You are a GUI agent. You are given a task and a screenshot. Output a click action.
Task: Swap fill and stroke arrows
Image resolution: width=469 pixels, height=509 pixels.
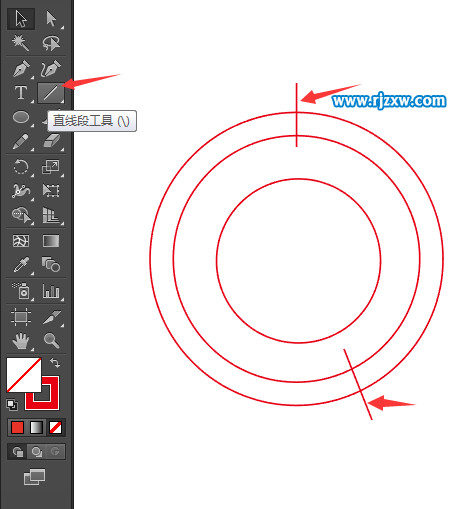click(55, 363)
